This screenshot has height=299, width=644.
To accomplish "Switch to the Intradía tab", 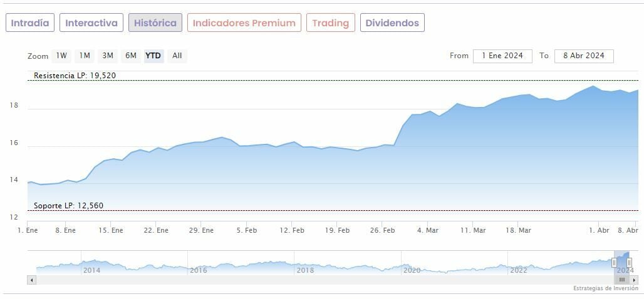I will (30, 23).
